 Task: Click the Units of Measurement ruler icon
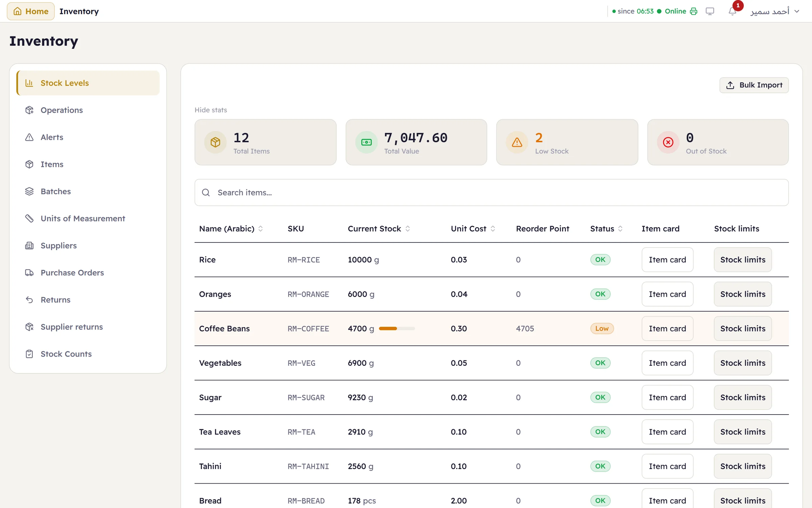pos(29,218)
